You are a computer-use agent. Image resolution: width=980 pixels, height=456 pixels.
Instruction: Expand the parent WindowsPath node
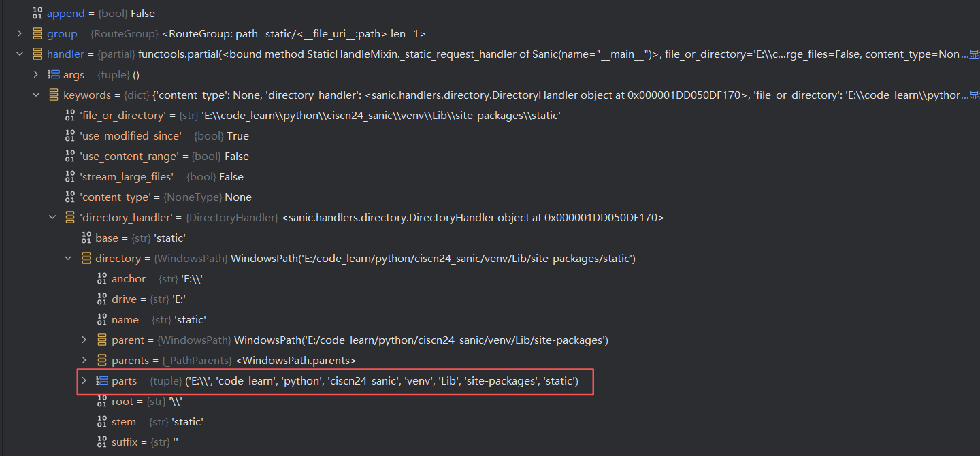point(84,340)
